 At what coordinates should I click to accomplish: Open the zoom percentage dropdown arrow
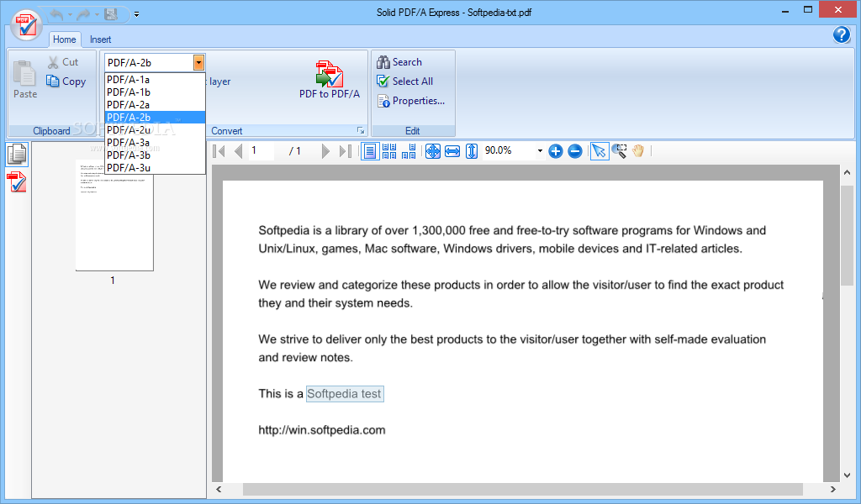click(540, 151)
